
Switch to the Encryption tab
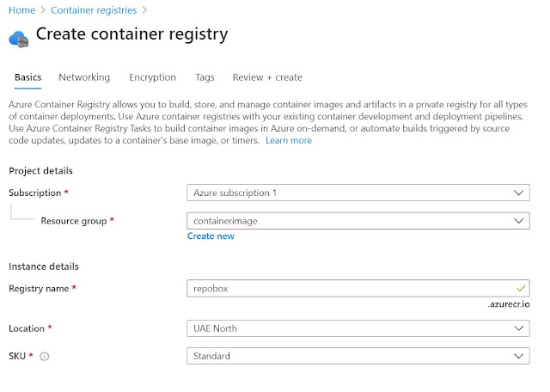click(x=153, y=77)
